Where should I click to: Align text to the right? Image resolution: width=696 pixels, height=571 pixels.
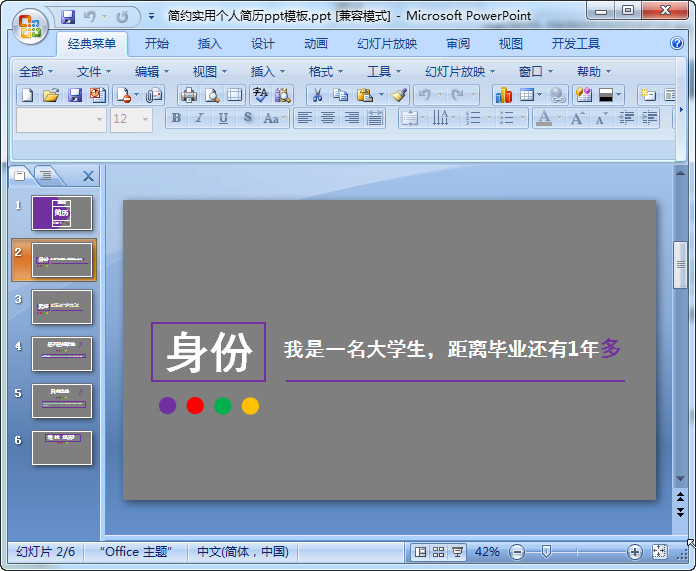[x=352, y=118]
